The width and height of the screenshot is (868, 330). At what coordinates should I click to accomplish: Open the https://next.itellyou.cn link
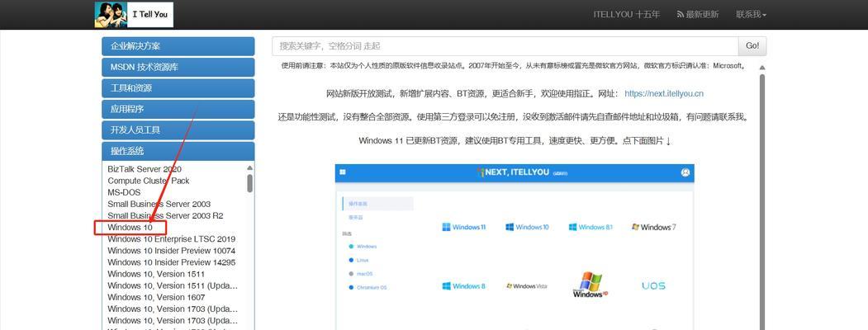pos(664,93)
